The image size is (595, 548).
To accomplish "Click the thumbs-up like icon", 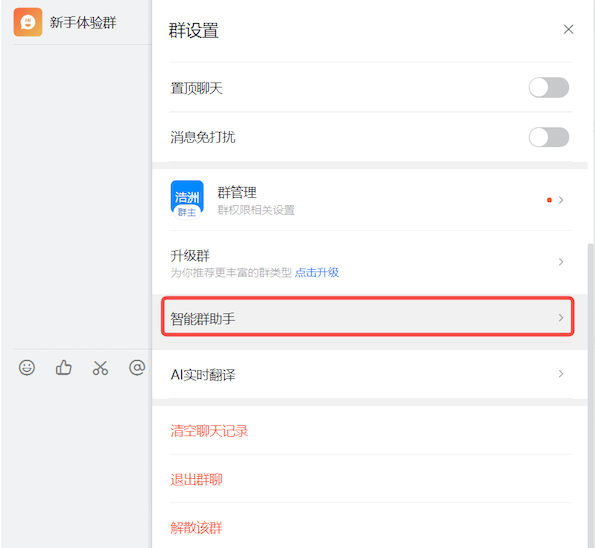I will (x=63, y=367).
